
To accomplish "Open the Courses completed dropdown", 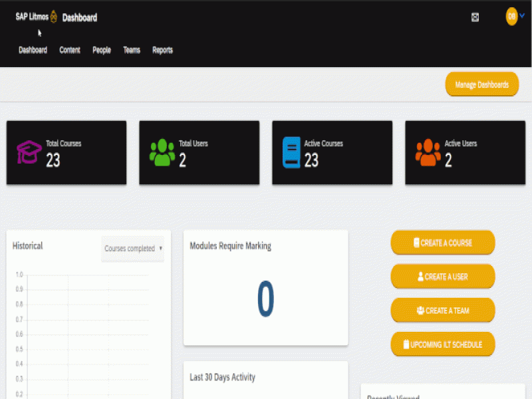I will 132,249.
